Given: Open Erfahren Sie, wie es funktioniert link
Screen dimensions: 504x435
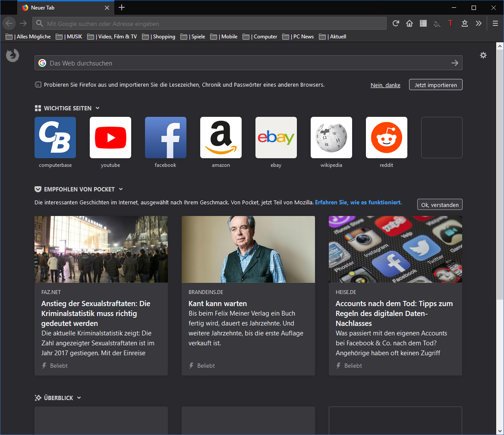Looking at the screenshot, I should pos(359,202).
